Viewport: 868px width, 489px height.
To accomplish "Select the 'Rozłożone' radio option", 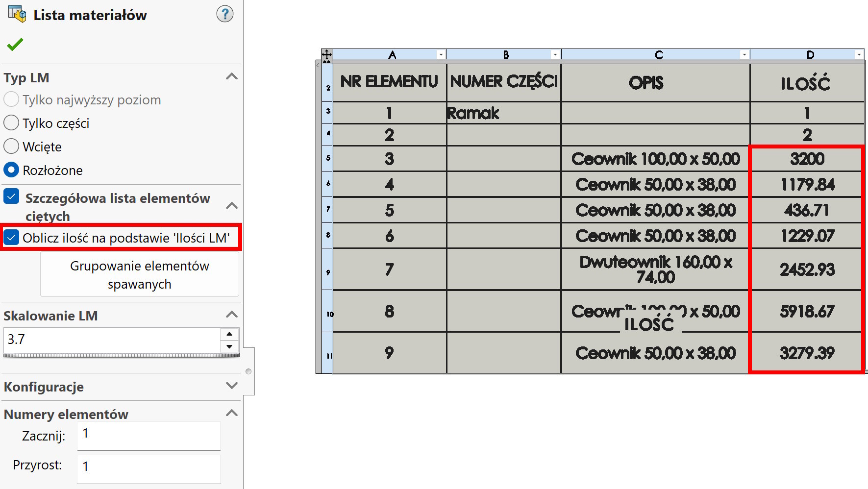I will pyautogui.click(x=11, y=170).
